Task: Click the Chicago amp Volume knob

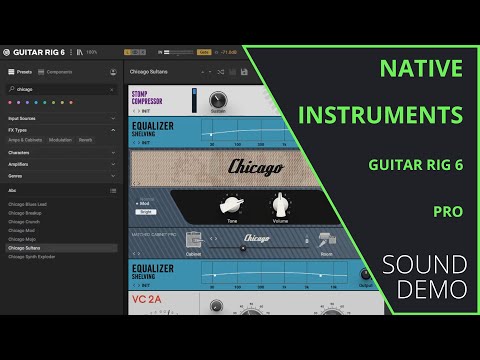Action: pyautogui.click(x=280, y=204)
